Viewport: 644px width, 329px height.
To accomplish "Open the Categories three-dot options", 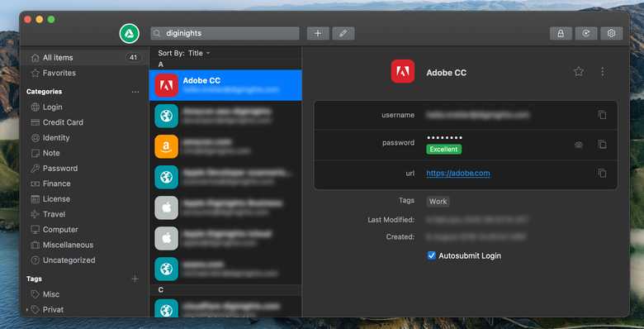I will (x=135, y=92).
